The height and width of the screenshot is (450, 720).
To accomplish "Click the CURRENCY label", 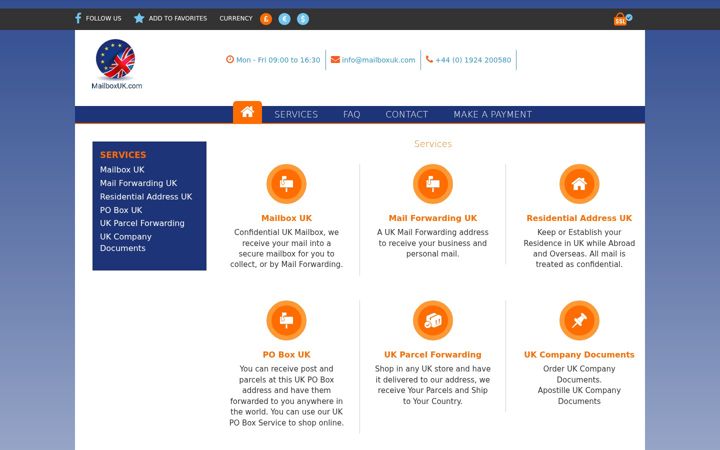I will click(x=236, y=18).
